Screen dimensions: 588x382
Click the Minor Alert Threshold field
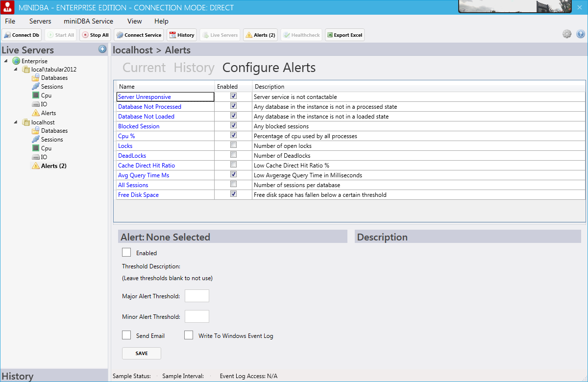pos(197,316)
